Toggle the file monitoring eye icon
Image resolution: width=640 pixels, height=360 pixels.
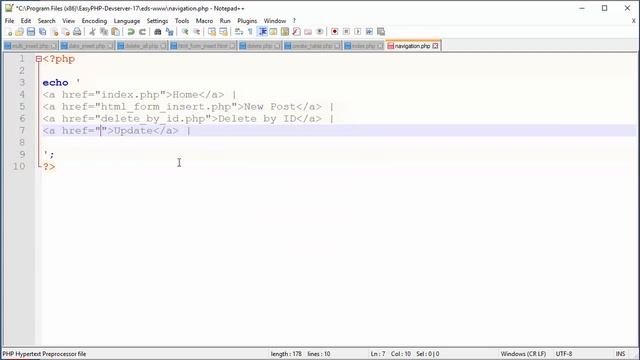[320, 32]
